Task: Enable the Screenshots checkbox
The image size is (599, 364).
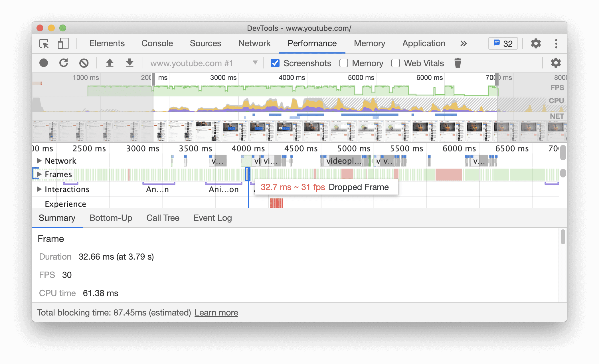Action: tap(274, 63)
